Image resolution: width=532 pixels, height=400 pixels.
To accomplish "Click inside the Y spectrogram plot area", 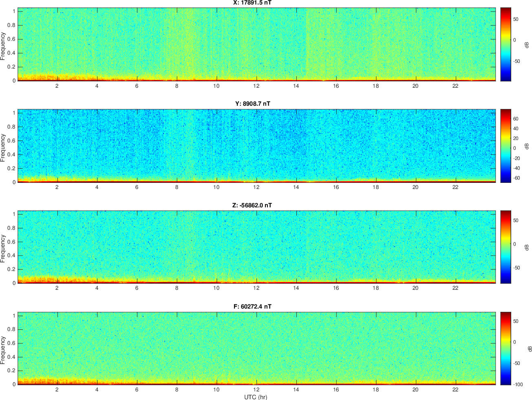I will pos(256,146).
